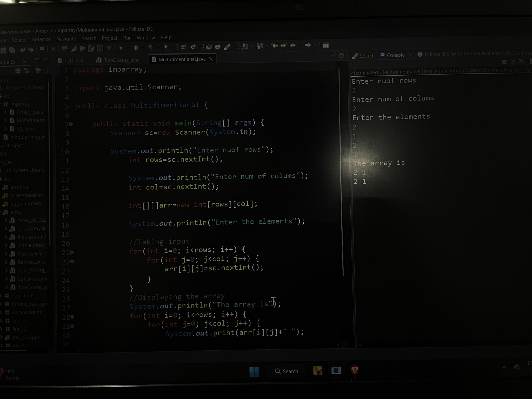
Task: Toggle Link with Editor in Package Explorer
Action: pyautogui.click(x=26, y=70)
